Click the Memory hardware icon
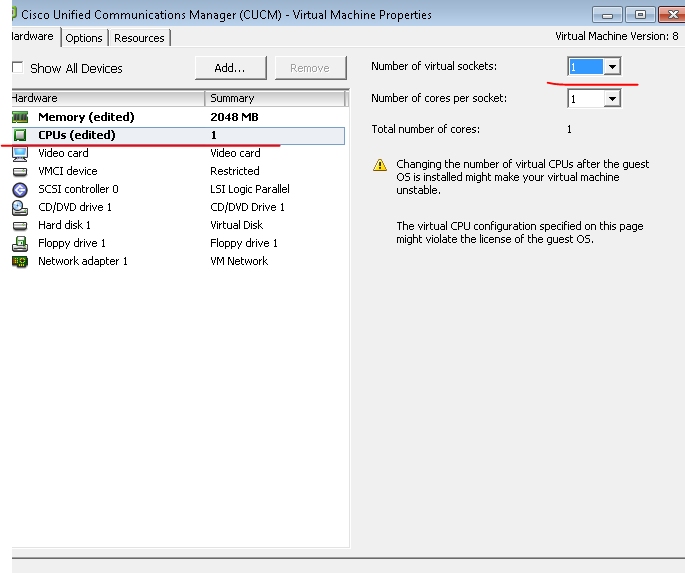 [20, 117]
